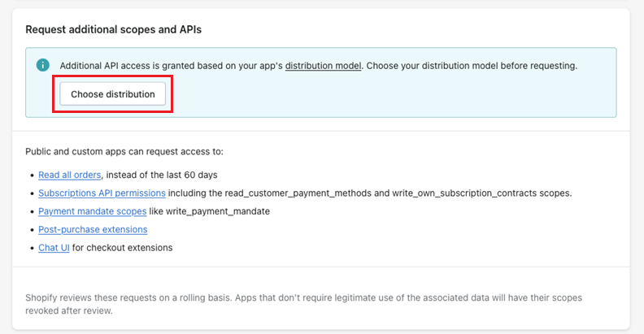644x334 pixels.
Task: Click the 'for checkout extensions' text
Action: (123, 247)
